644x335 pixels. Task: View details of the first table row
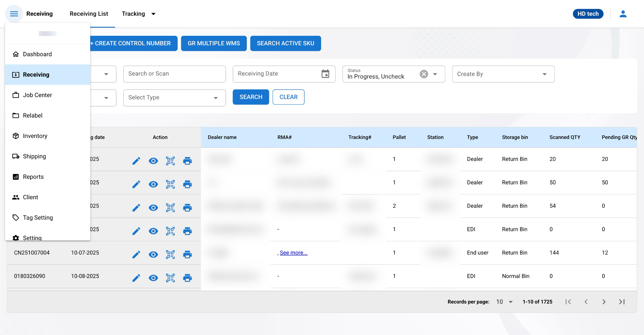(x=153, y=161)
